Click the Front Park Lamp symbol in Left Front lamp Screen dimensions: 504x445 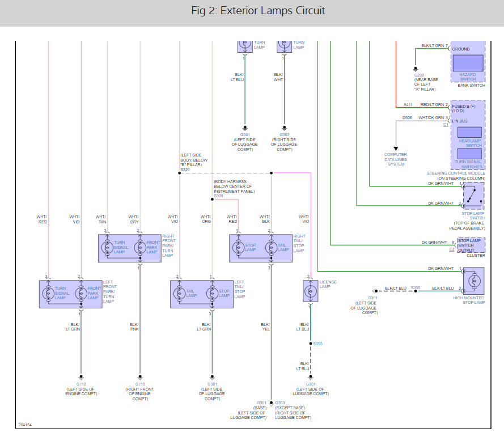coord(81,293)
